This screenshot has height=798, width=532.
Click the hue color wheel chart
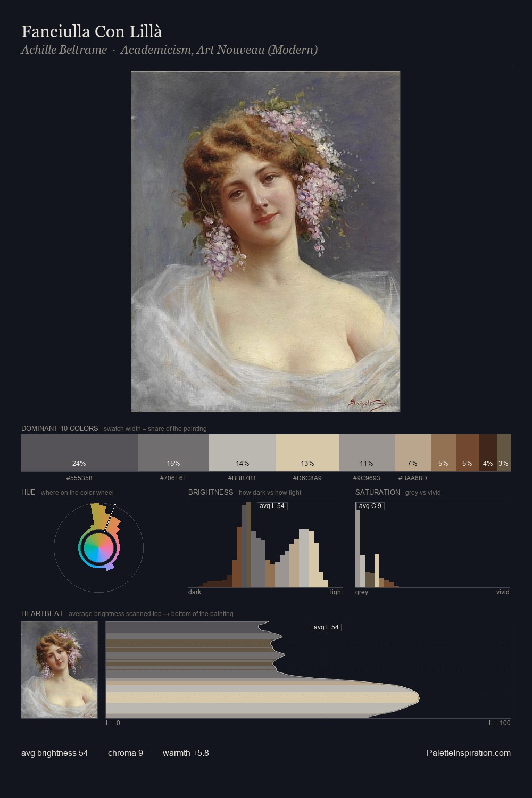tap(98, 547)
